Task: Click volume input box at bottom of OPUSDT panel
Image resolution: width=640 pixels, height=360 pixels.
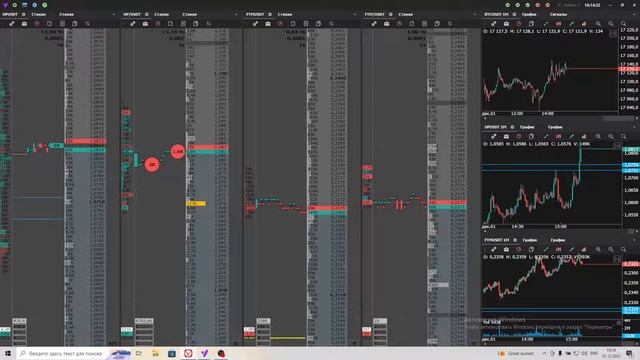Action: [x=19, y=321]
